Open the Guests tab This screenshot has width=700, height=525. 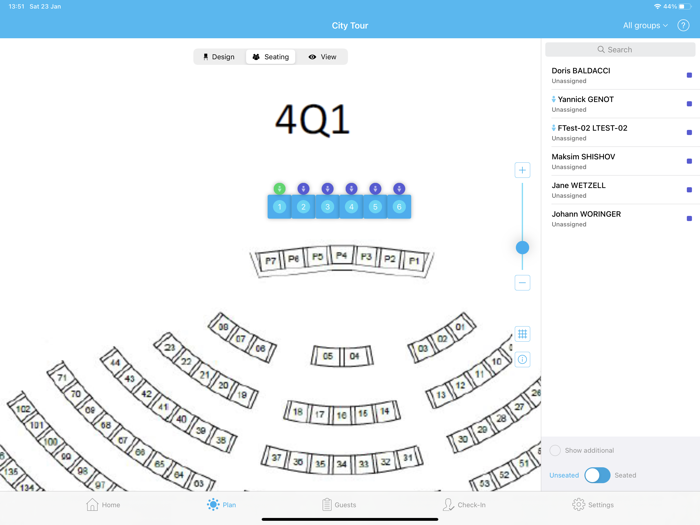[339, 504]
